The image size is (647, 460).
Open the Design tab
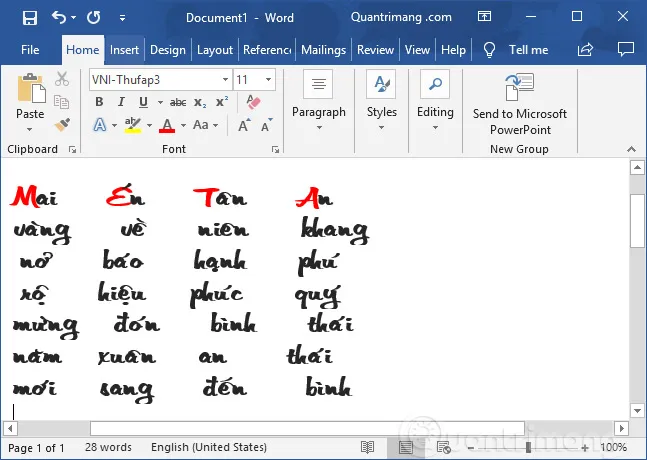click(x=168, y=50)
